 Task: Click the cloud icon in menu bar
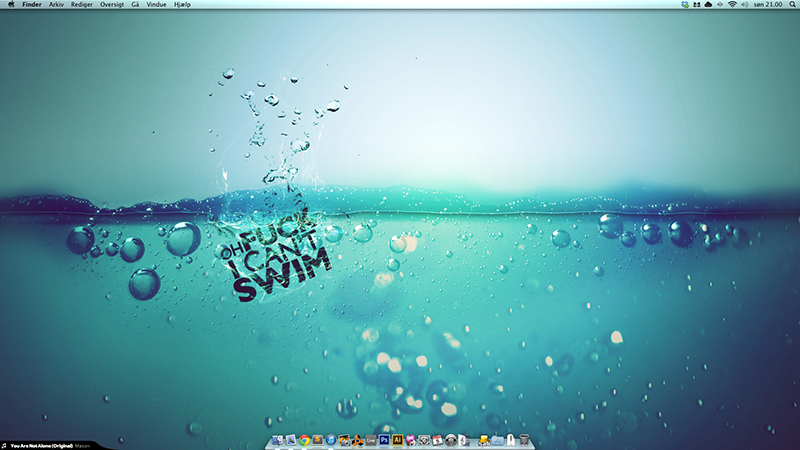click(x=708, y=4)
